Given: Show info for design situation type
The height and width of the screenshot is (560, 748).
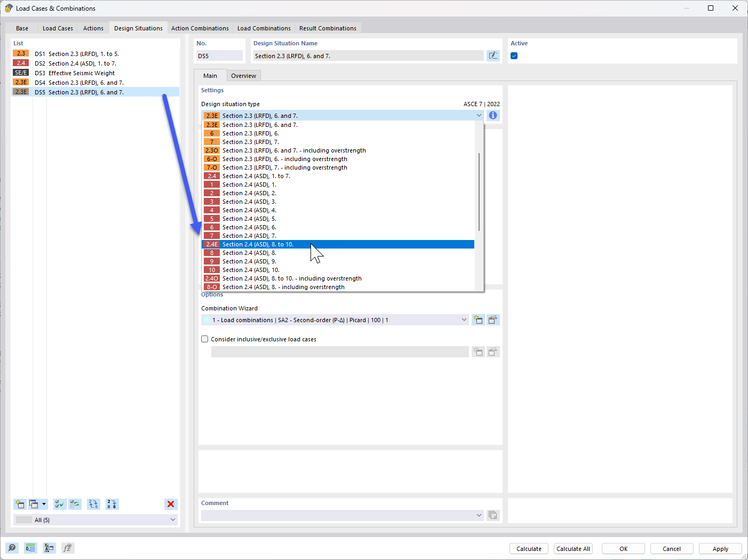Looking at the screenshot, I should [493, 115].
